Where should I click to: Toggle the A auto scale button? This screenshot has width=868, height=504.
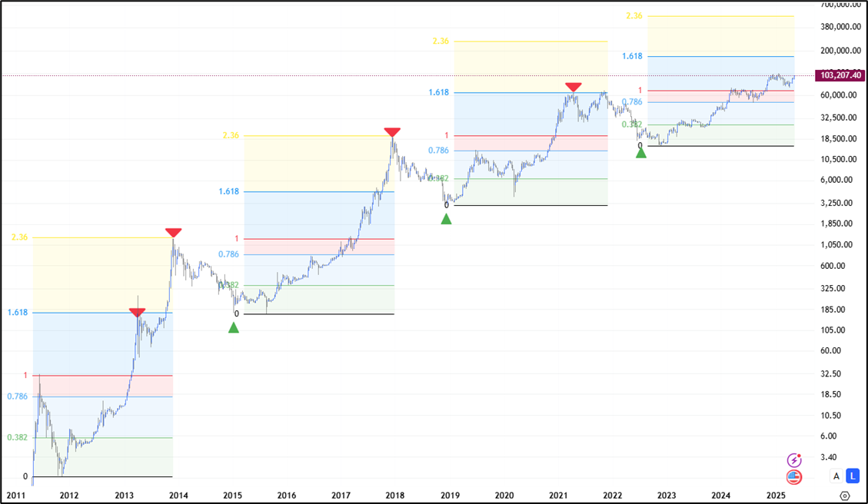[836, 476]
